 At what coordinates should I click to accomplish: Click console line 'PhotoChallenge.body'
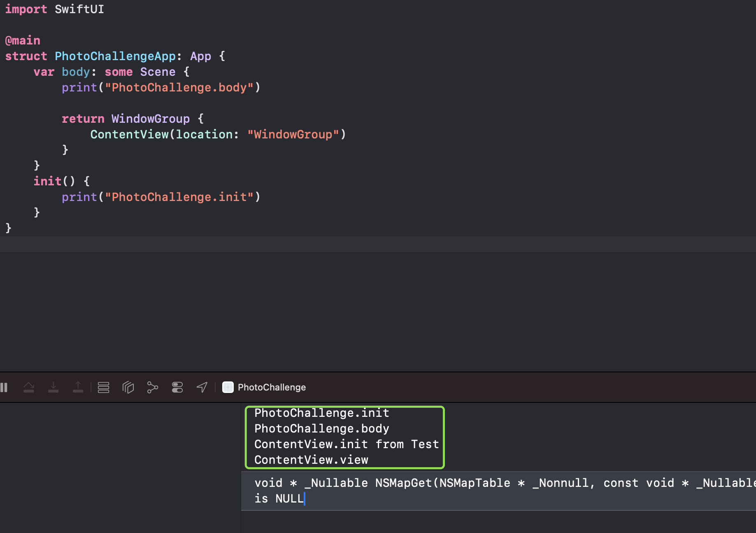(x=321, y=428)
